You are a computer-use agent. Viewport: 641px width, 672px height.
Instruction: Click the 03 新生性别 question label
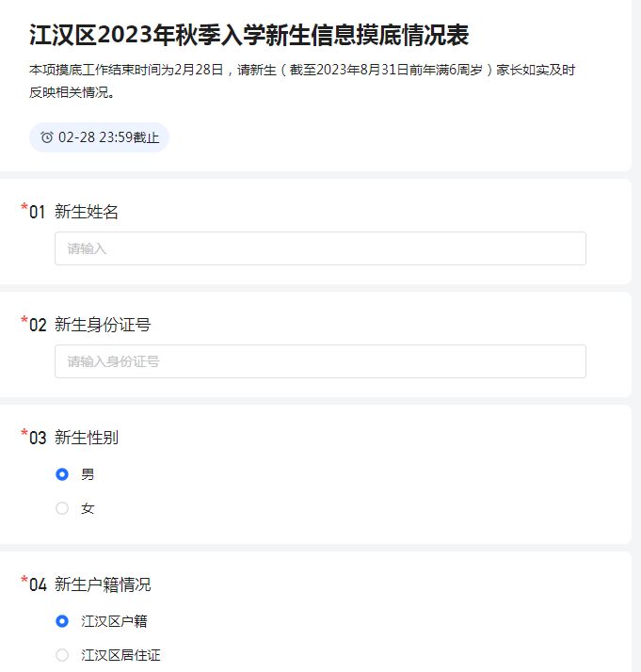(x=73, y=438)
